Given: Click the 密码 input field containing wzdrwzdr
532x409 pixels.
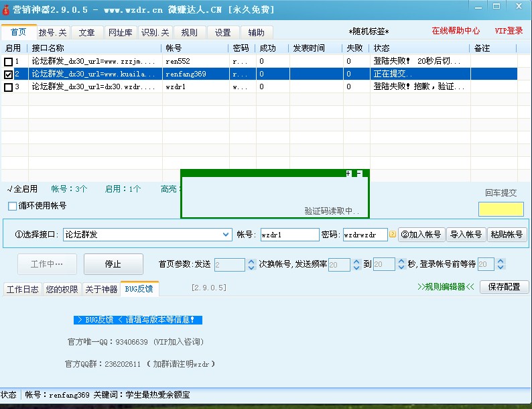Looking at the screenshot, I should click(365, 235).
